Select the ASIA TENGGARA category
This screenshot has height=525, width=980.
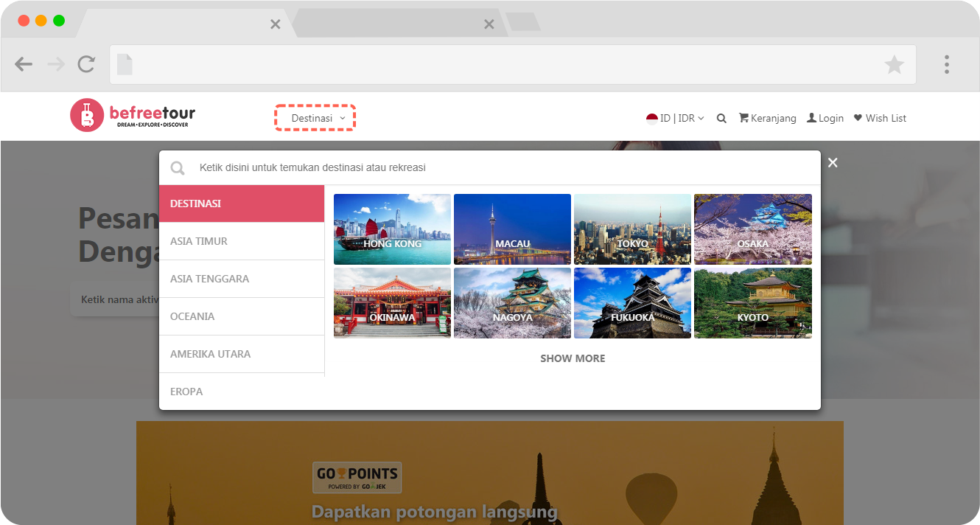coord(242,279)
